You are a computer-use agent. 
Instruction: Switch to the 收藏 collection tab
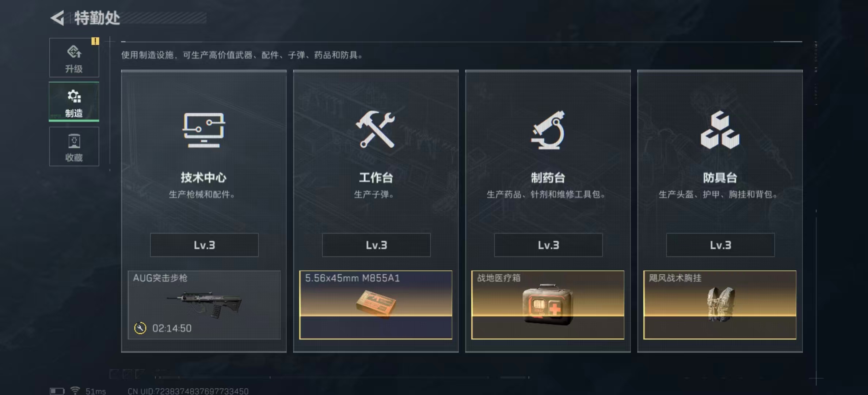point(74,147)
